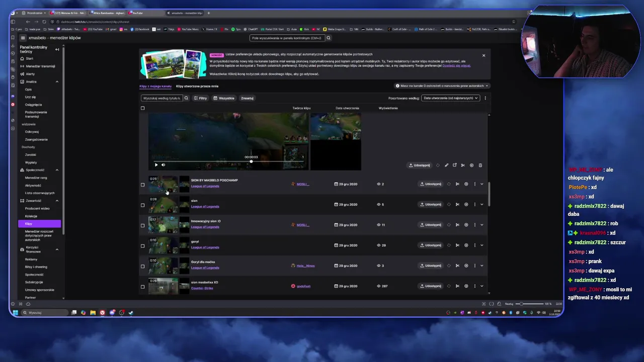Open Start in the creator sidebar
The height and width of the screenshot is (362, 644).
(x=30, y=58)
